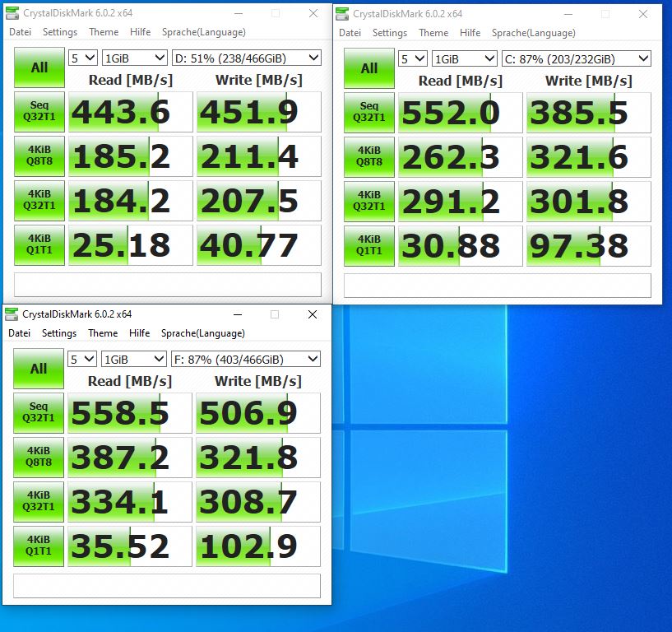Start 4KiB Q32T1 test in C: drive window
The width and height of the screenshot is (672, 632).
point(369,201)
